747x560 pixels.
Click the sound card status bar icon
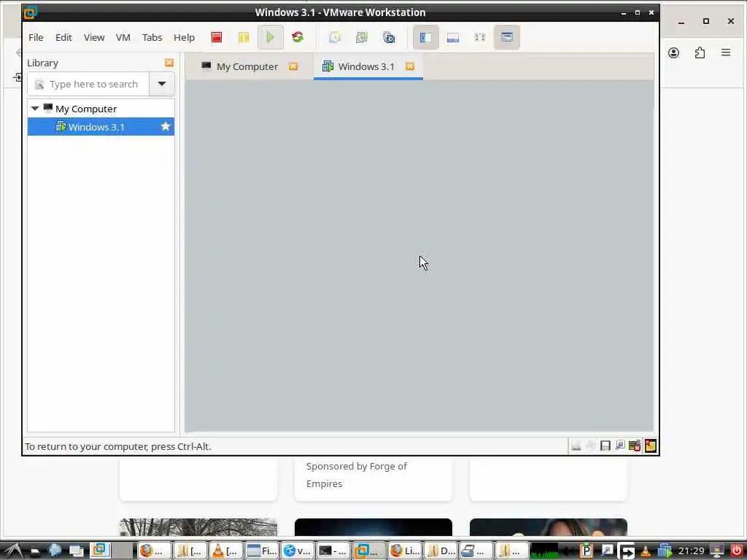[x=635, y=446]
